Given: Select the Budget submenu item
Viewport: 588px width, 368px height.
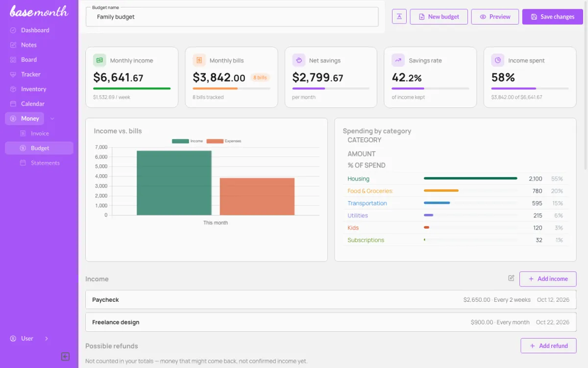Looking at the screenshot, I should coord(39,148).
